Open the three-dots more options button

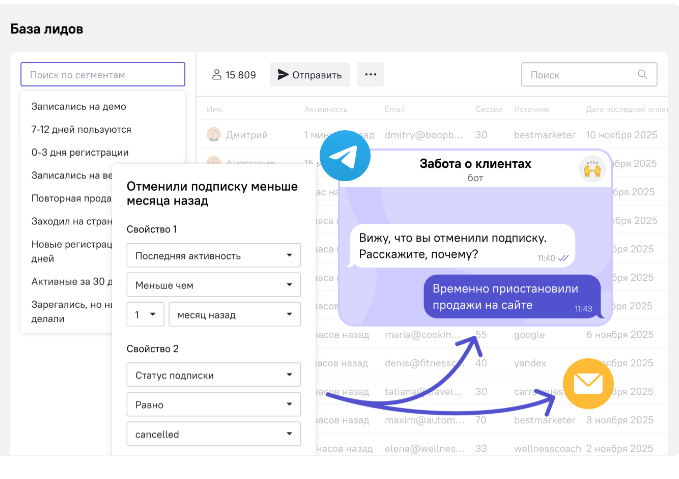[370, 74]
